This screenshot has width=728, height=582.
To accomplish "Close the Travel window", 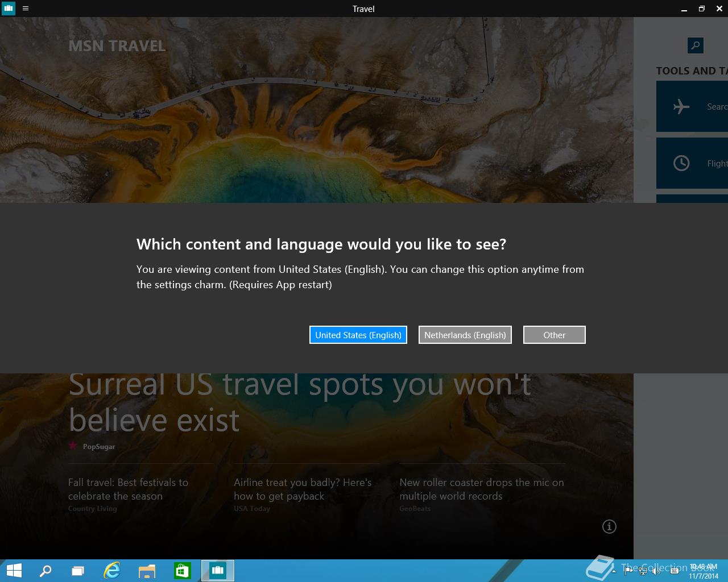I will pyautogui.click(x=719, y=9).
